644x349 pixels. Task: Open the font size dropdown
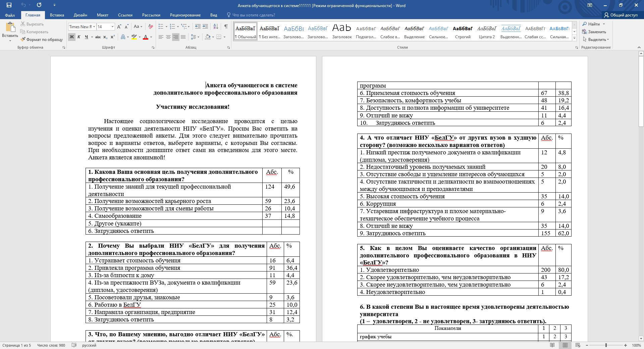pyautogui.click(x=112, y=27)
